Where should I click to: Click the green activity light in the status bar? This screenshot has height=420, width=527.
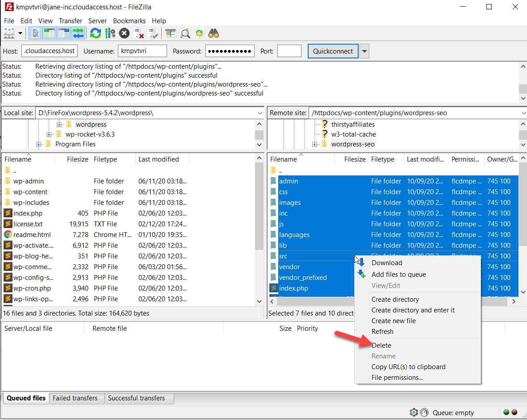click(x=506, y=412)
